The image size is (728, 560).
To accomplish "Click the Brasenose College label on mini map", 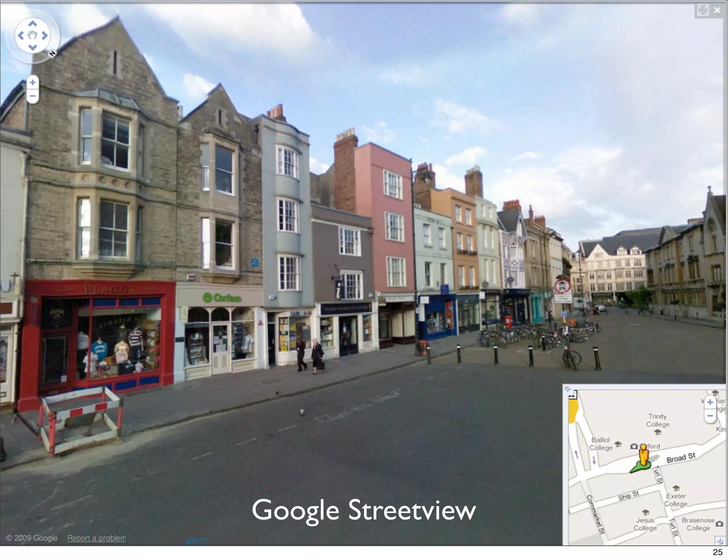I will point(698,524).
